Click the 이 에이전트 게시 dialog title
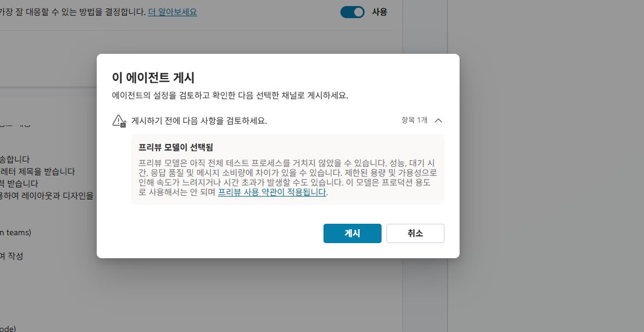Screen dimensions: 644x332 click(x=153, y=77)
